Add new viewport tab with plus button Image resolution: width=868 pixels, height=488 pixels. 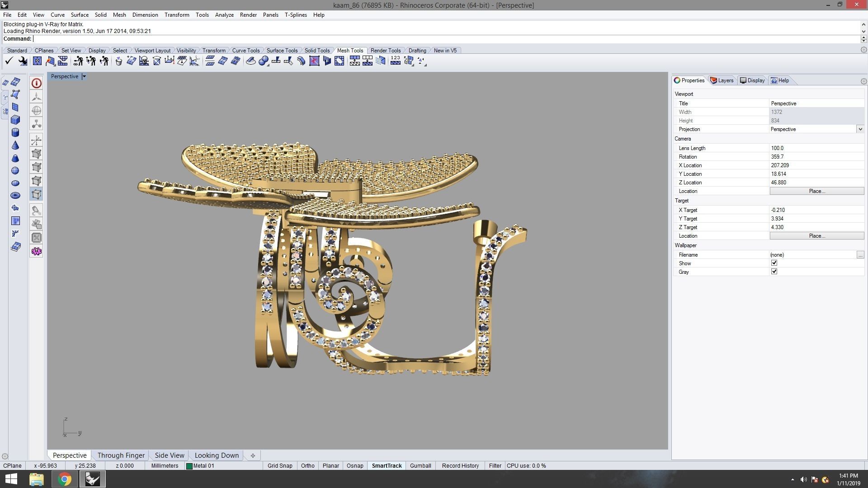(253, 455)
